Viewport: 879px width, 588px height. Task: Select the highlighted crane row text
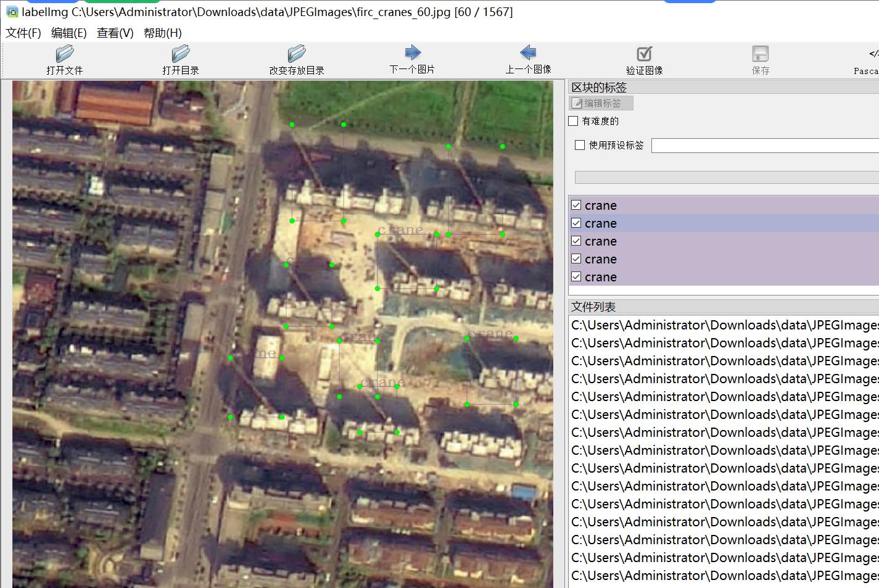[601, 223]
